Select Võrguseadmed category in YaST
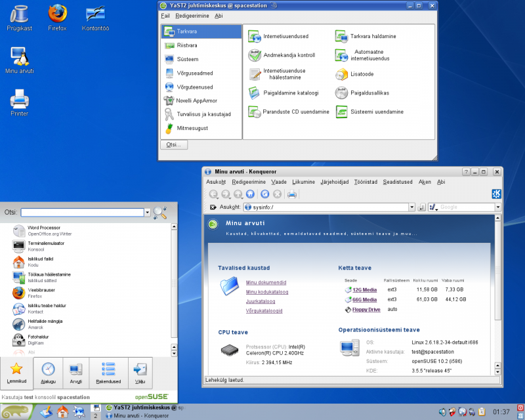The height and width of the screenshot is (420, 525). point(201,73)
